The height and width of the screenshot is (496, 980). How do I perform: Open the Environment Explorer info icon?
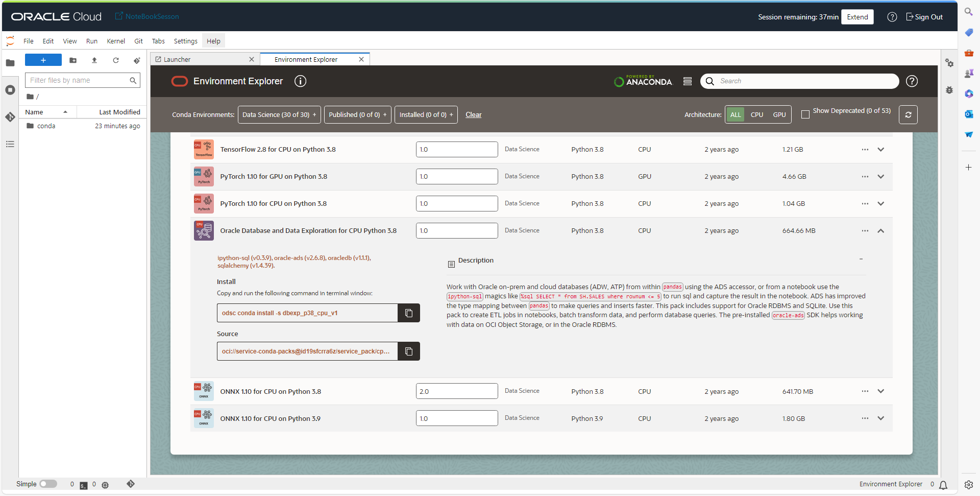point(300,81)
